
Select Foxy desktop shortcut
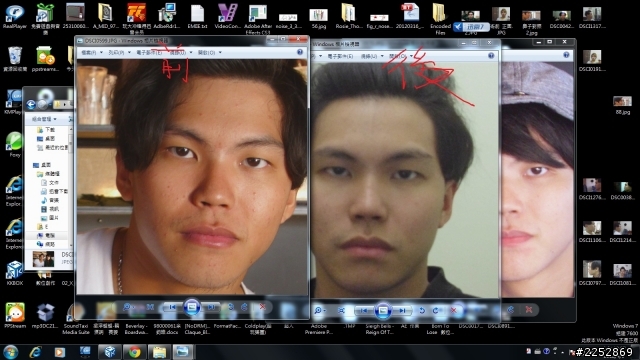(15, 145)
